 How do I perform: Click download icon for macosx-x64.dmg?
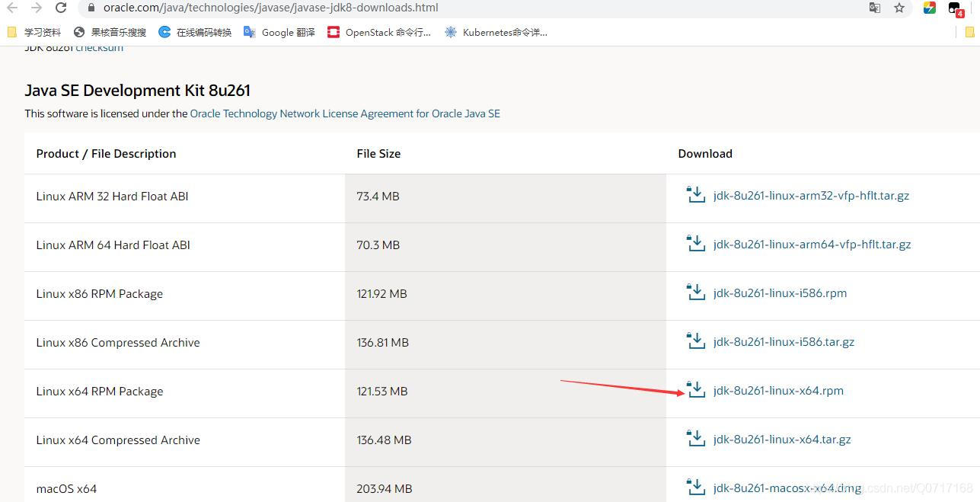(696, 487)
